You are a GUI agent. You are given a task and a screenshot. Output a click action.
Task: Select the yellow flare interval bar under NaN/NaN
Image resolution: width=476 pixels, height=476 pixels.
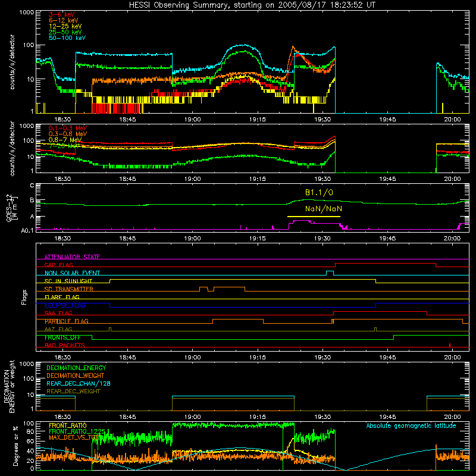tap(314, 217)
